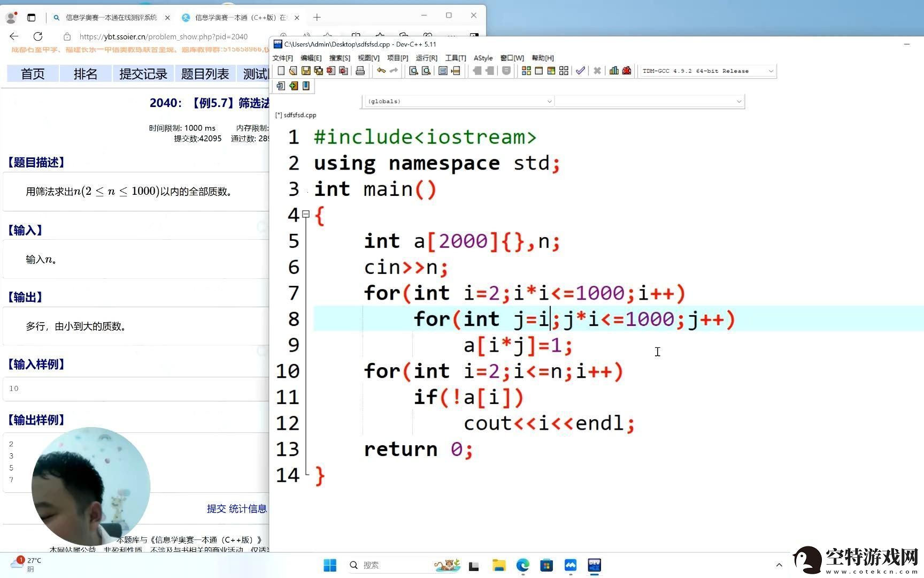Refresh the browser page
This screenshot has width=924, height=578.
[x=38, y=36]
